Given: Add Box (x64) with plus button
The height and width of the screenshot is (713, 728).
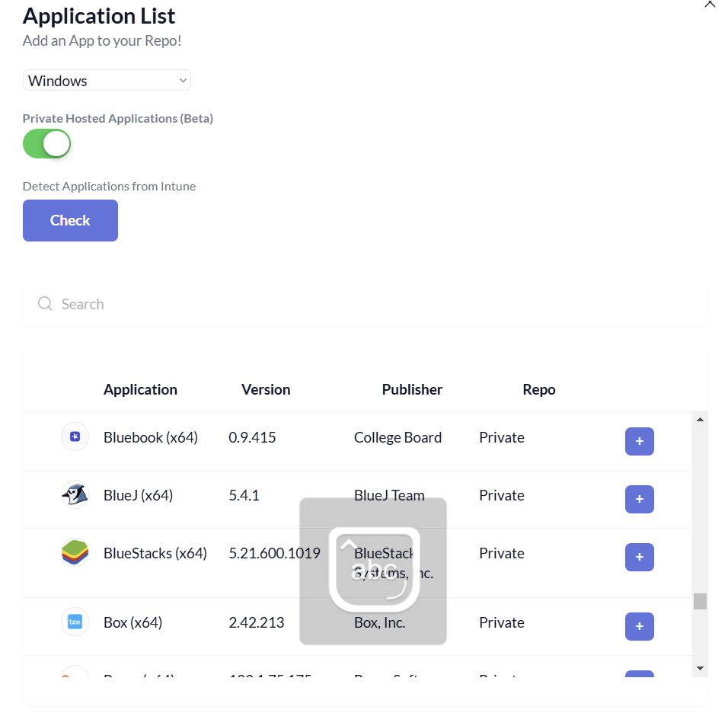Looking at the screenshot, I should pos(639,626).
